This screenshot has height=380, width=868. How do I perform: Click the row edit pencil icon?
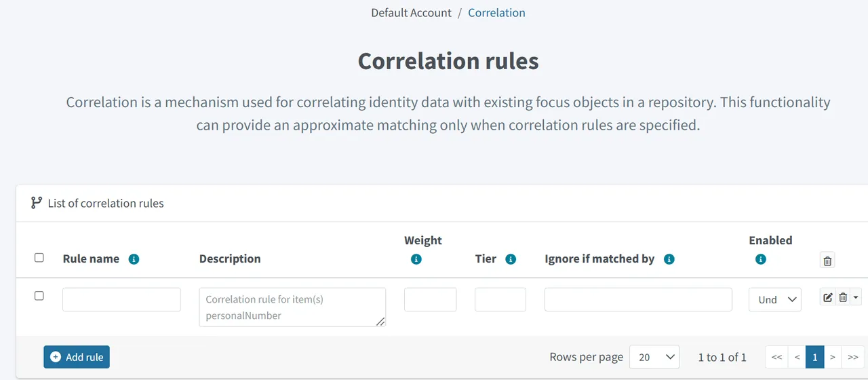click(828, 297)
